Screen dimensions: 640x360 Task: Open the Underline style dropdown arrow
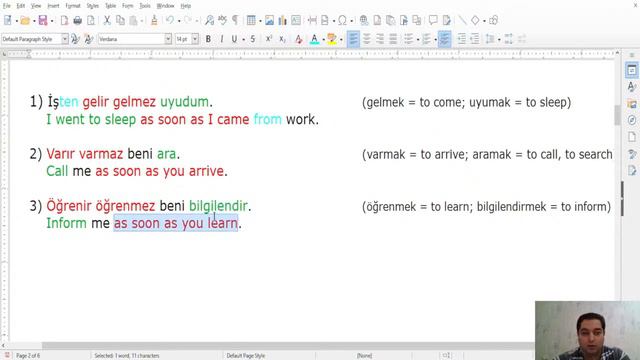point(243,40)
